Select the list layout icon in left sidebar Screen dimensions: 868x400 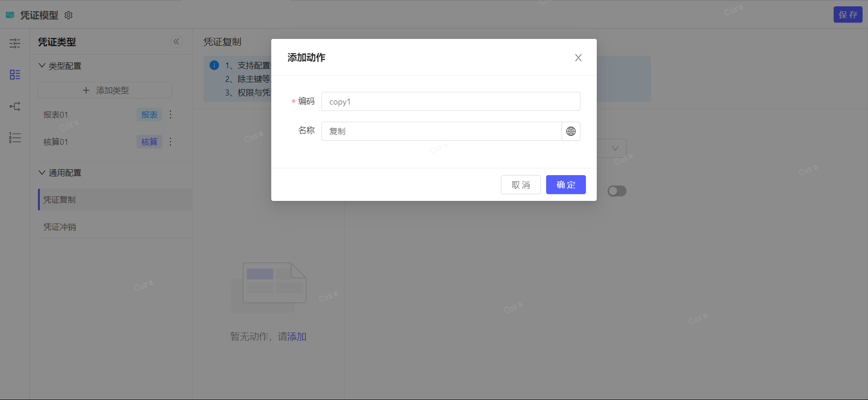[15, 75]
